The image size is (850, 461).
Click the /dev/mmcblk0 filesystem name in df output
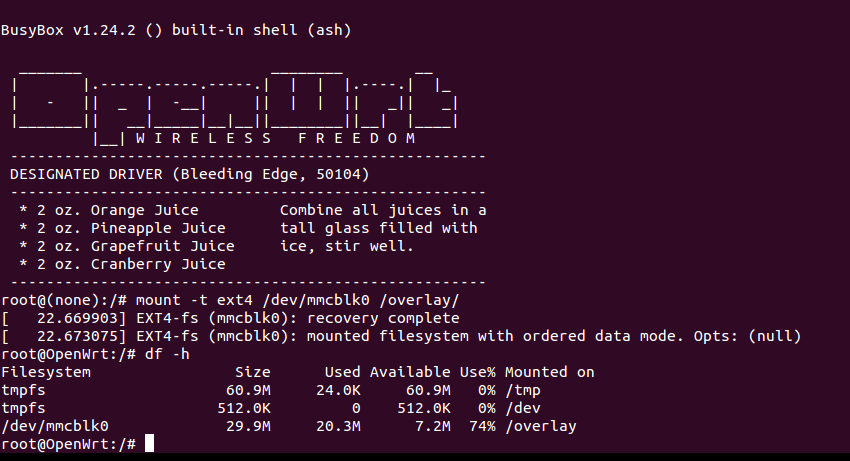tap(55, 426)
